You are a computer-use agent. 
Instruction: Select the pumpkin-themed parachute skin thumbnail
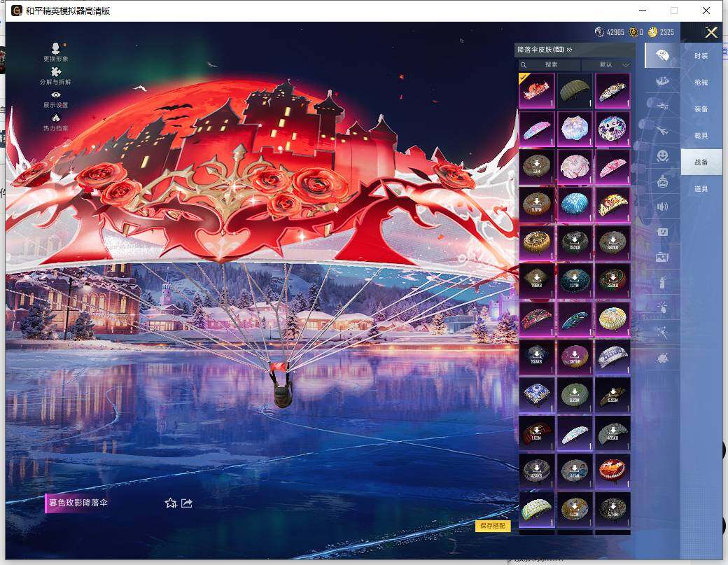612,470
